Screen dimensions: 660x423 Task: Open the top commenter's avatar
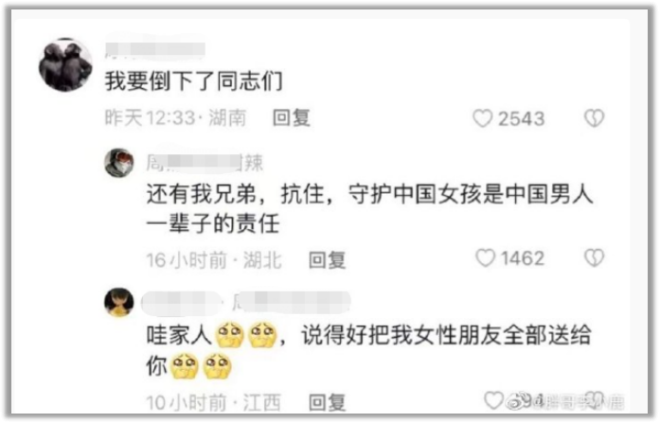pyautogui.click(x=65, y=64)
